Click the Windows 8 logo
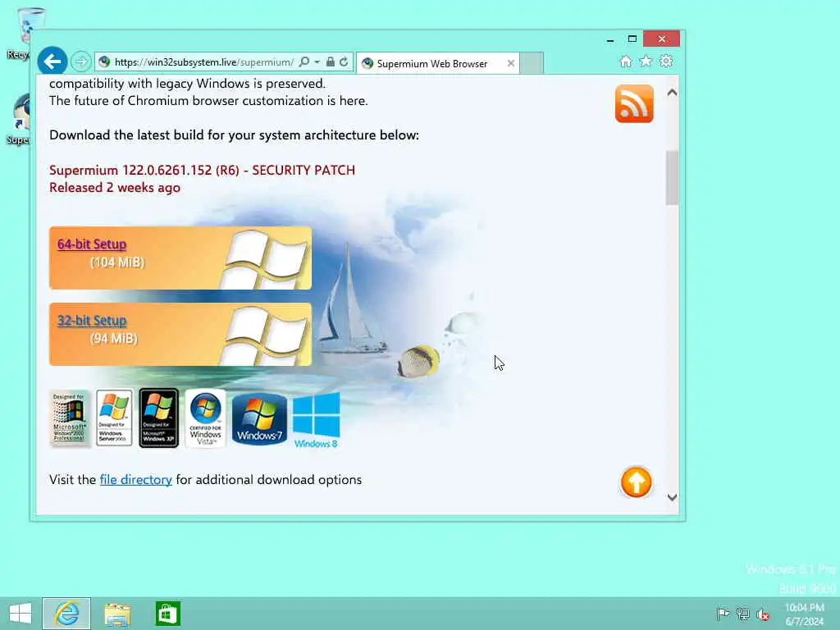 pos(316,420)
